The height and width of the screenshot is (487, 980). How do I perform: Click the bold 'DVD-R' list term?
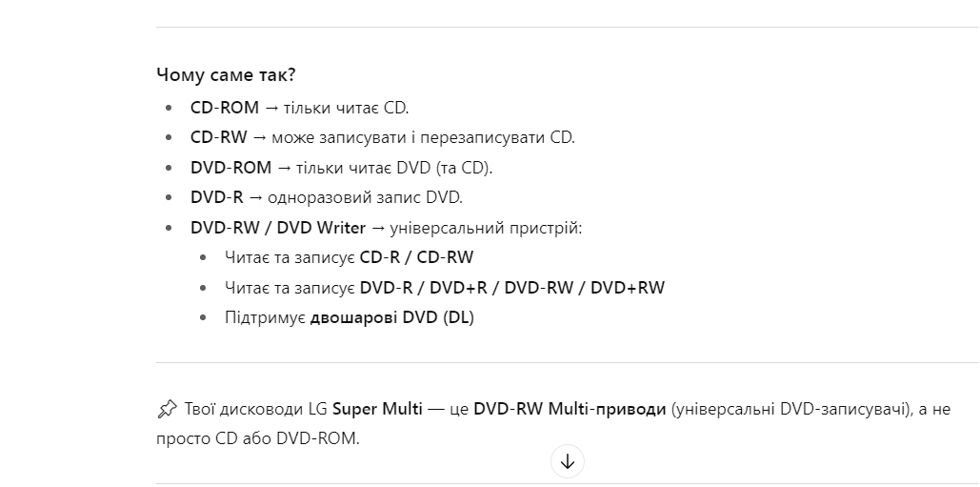pyautogui.click(x=217, y=197)
